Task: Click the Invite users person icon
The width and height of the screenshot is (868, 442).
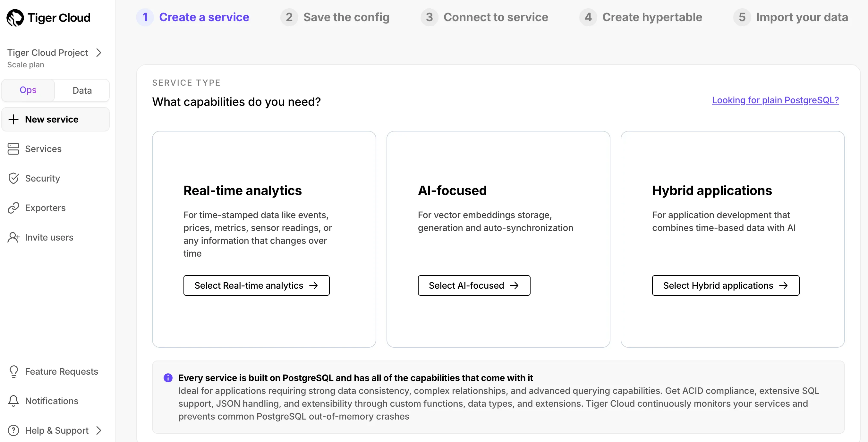Action: tap(13, 237)
